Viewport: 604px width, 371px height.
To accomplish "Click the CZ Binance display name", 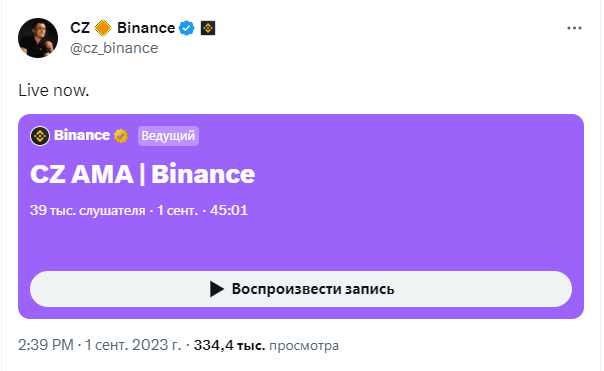I will [x=122, y=28].
